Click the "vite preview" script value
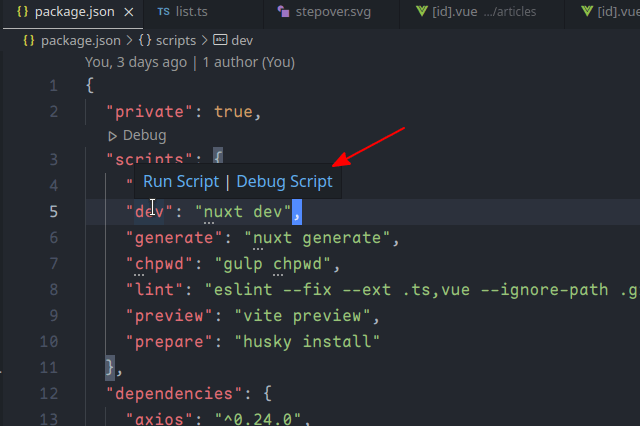The height and width of the screenshot is (426, 640). coord(304,316)
